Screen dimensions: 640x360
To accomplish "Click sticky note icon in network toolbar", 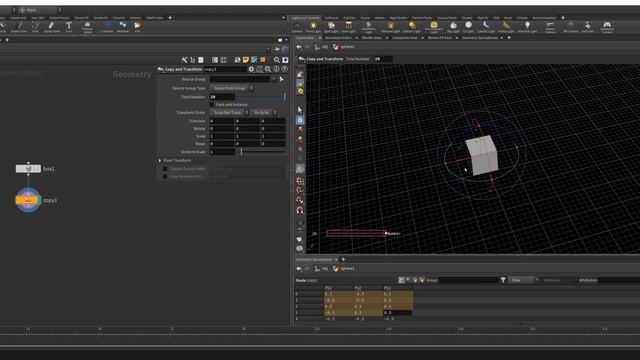I will 246,60.
